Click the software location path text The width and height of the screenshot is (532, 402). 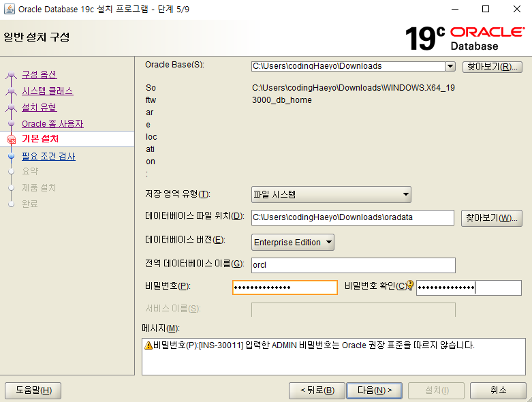point(354,94)
